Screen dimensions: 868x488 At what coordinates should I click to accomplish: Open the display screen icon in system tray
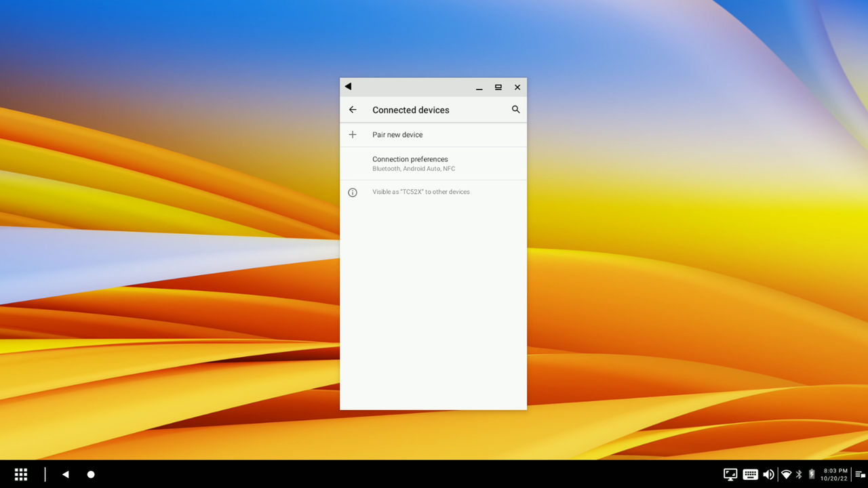(x=730, y=474)
